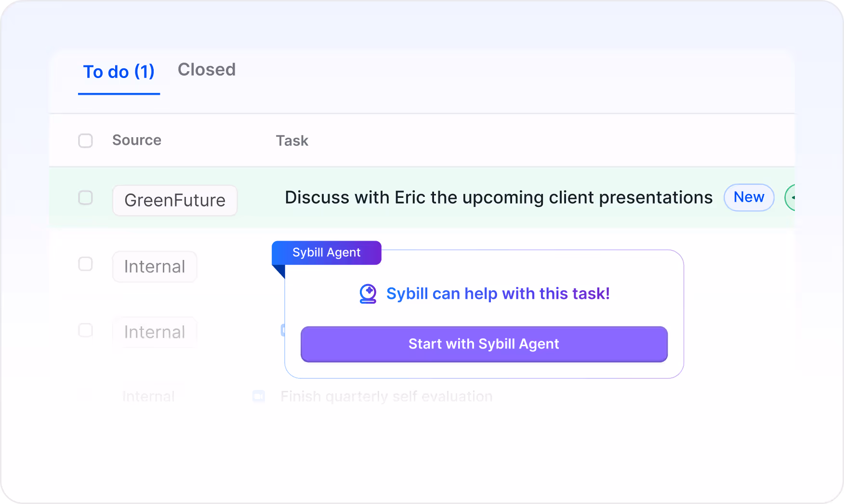Open the Discuss with Eric task
This screenshot has width=844, height=504.
tap(499, 197)
